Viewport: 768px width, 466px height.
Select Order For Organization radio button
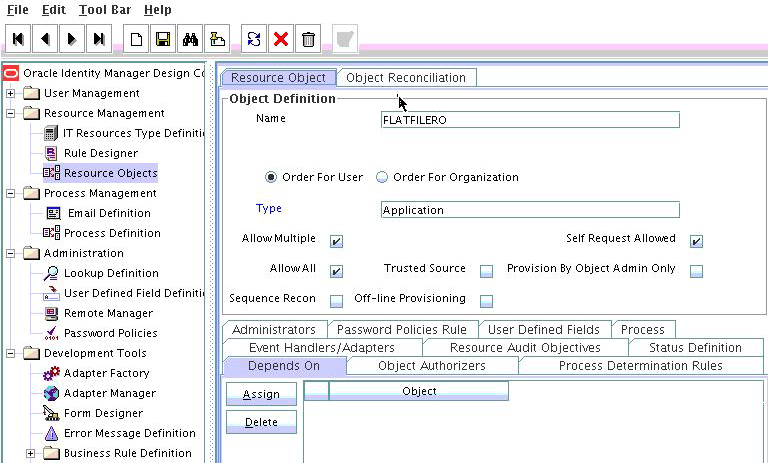click(382, 177)
